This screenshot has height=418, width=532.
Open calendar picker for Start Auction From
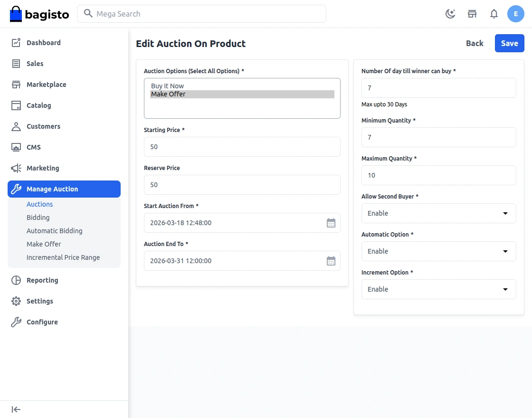pos(331,223)
